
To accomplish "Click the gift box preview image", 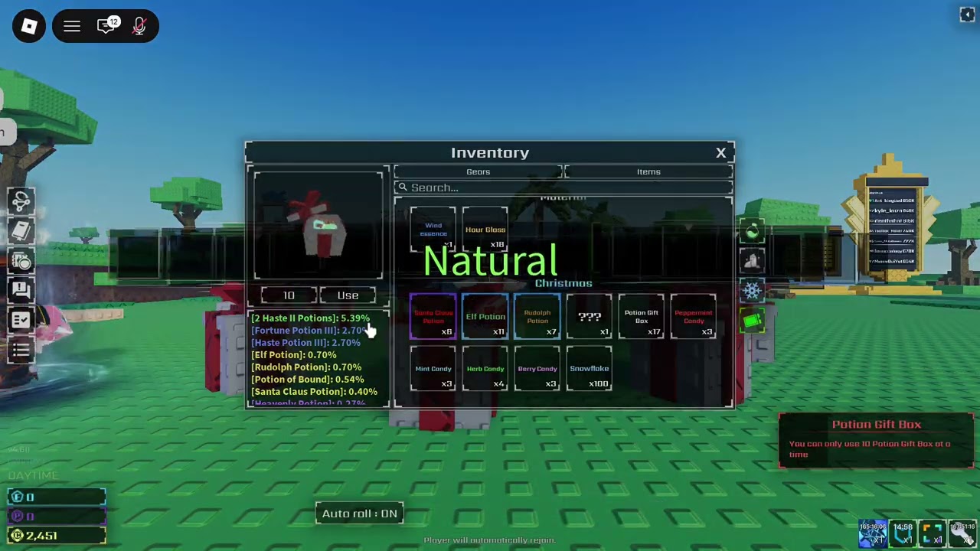I will [318, 226].
